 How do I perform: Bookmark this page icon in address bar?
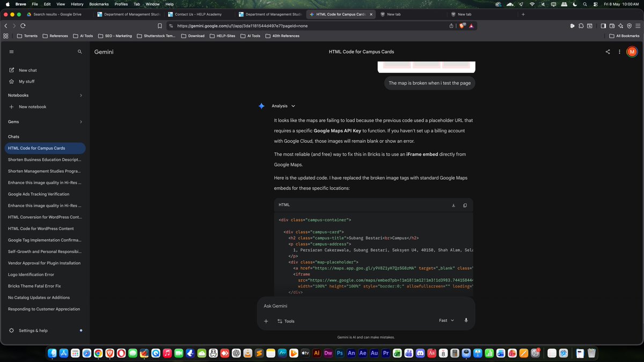160,25
